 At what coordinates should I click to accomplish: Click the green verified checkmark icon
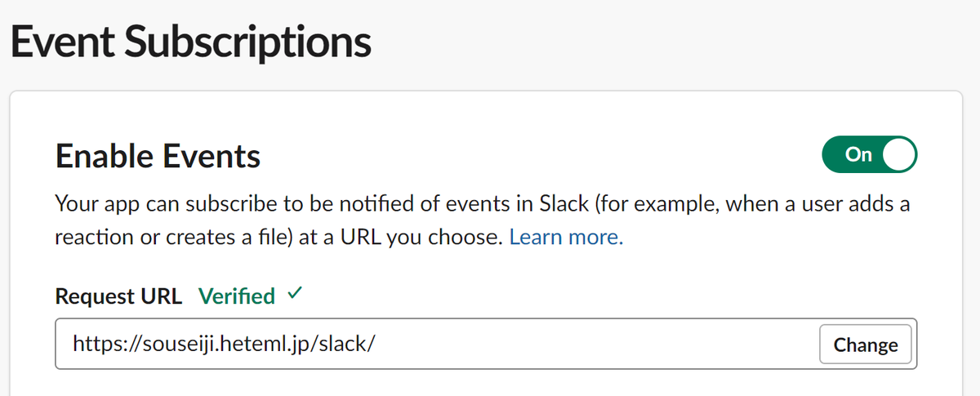[x=295, y=295]
